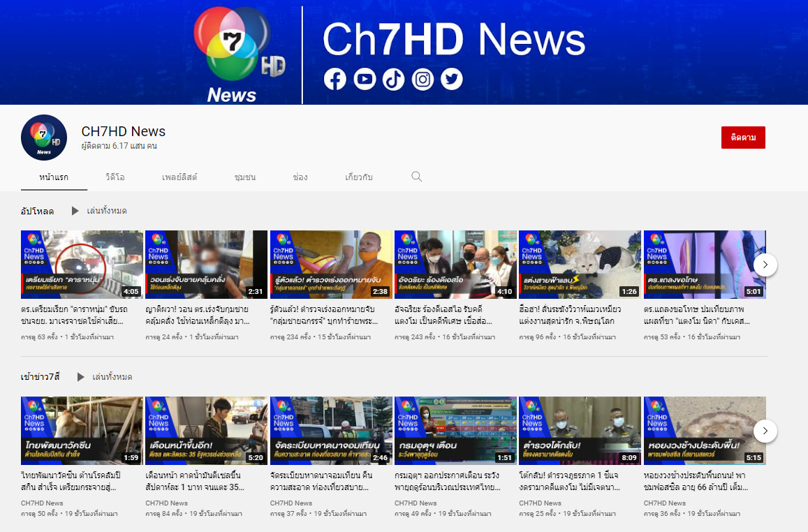The image size is (808, 532).
Task: Open the TikTok icon in the banner
Action: (x=393, y=80)
